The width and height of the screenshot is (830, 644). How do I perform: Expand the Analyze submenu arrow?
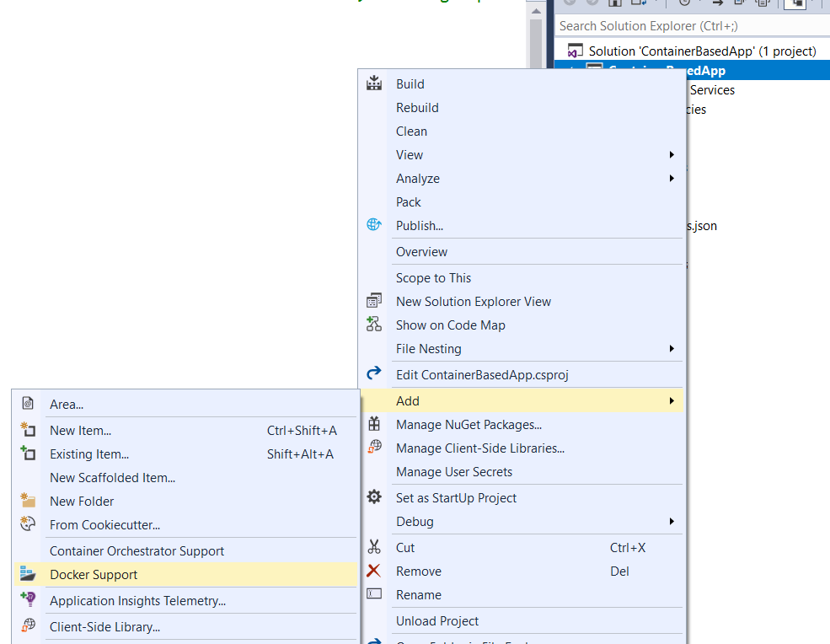(672, 179)
